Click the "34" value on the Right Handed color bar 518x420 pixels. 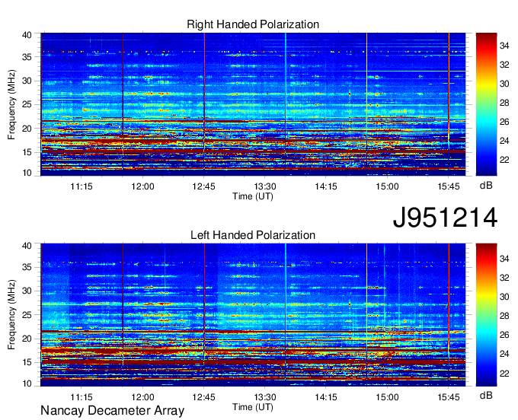tap(504, 46)
